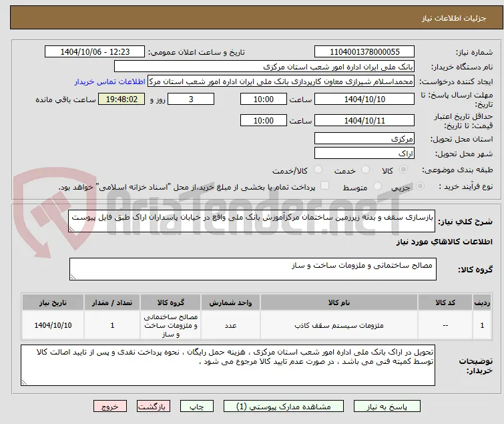Click item name cell 'ملزومات سیستم سقف کاذب'
504x424 pixels.
[339, 325]
